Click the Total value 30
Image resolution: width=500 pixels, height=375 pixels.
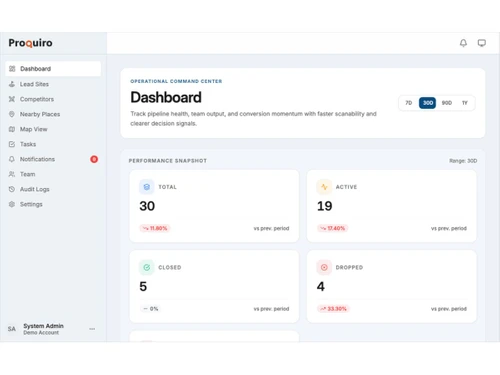click(x=147, y=206)
